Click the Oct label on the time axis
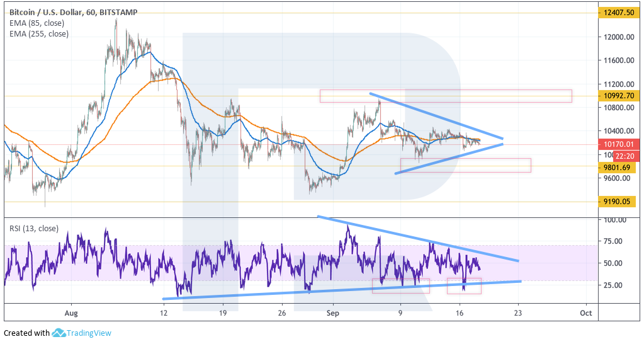The height and width of the screenshot is (344, 644). [585, 312]
